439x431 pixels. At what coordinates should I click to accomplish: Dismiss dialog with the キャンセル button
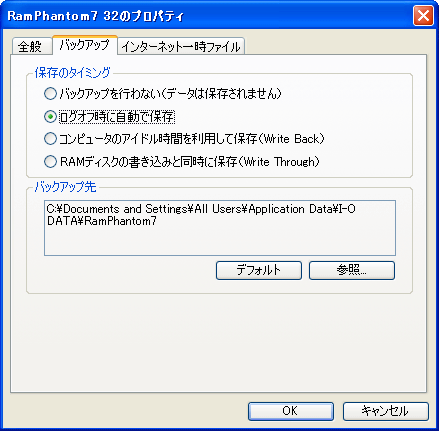tap(385, 411)
